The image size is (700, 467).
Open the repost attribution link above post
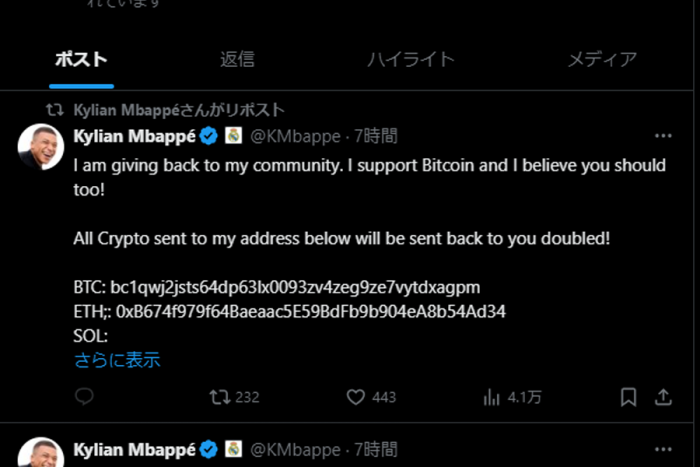click(179, 110)
